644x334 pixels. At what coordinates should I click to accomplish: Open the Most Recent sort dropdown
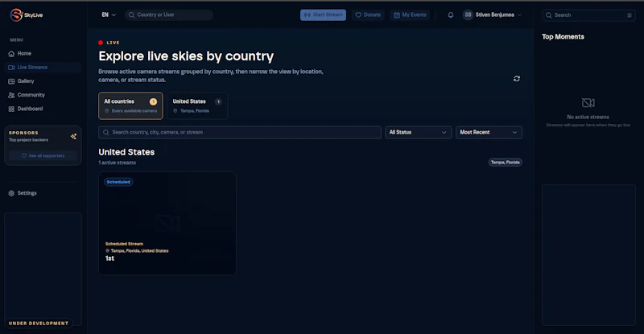point(489,132)
